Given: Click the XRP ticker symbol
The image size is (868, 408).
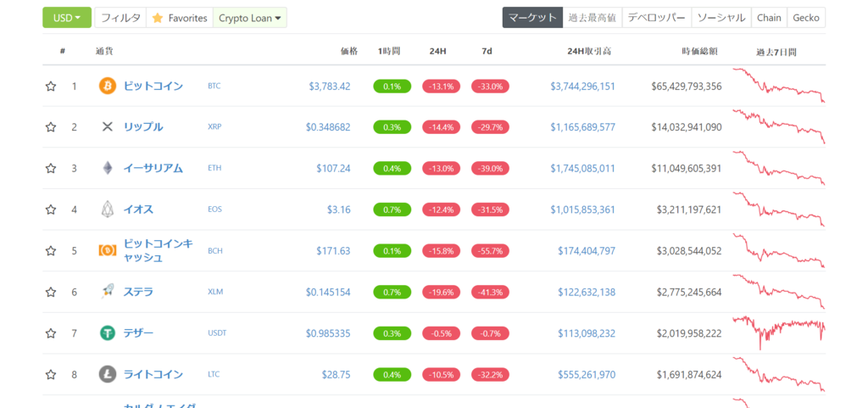Looking at the screenshot, I should [x=214, y=127].
